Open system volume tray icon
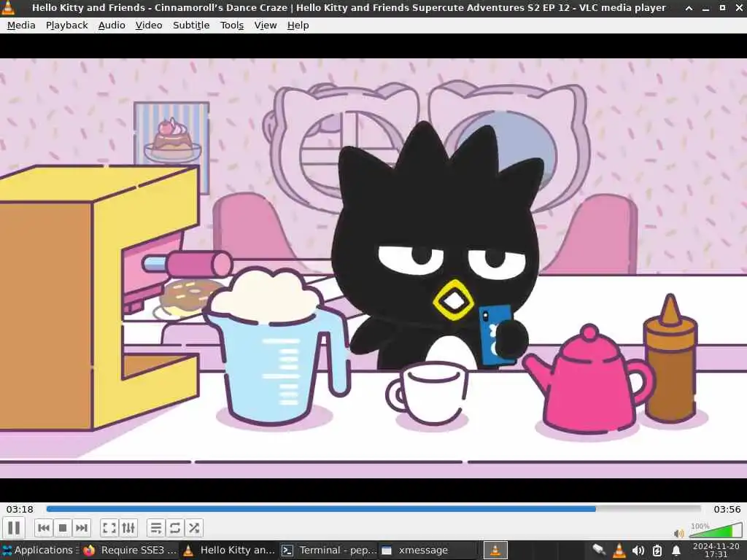 (x=638, y=551)
